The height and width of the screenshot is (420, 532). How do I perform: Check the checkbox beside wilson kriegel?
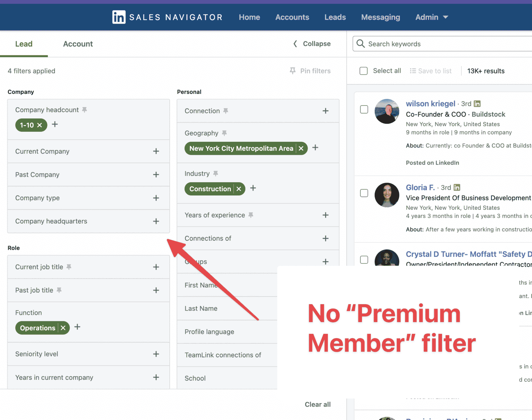tap(364, 109)
